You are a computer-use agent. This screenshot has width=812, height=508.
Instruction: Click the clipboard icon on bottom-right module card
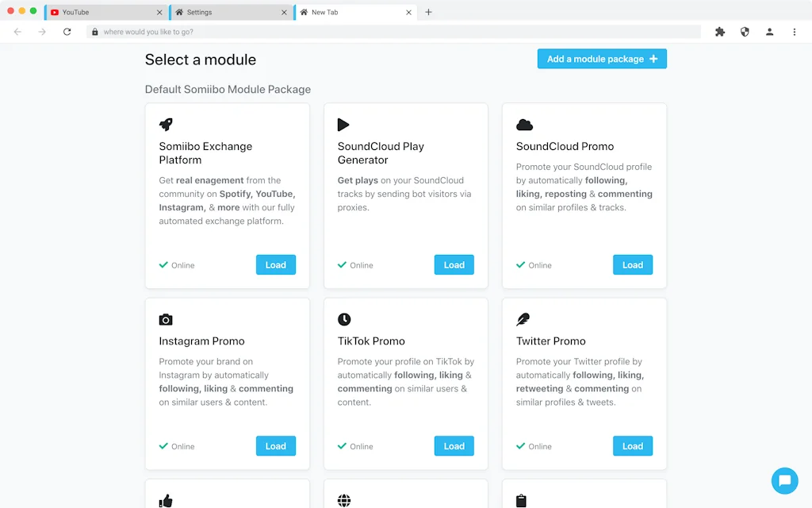(523, 500)
